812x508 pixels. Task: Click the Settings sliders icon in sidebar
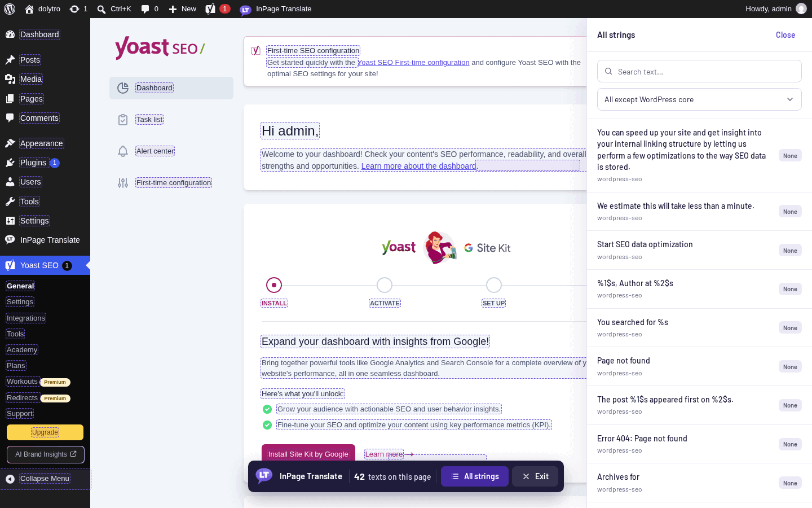(10, 221)
